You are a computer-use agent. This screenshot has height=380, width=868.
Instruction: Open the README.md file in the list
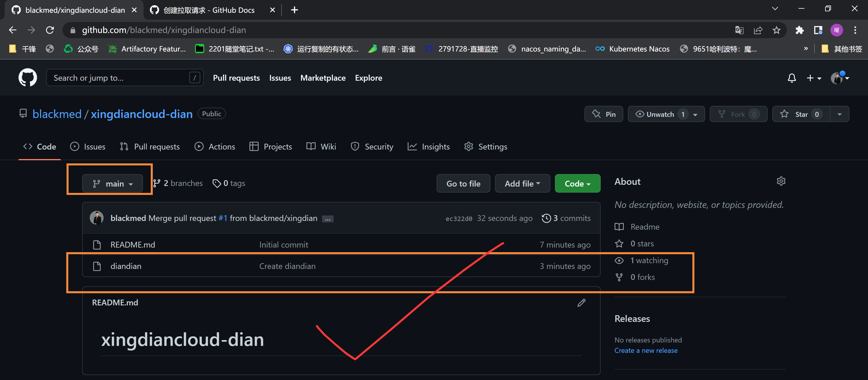[133, 245]
